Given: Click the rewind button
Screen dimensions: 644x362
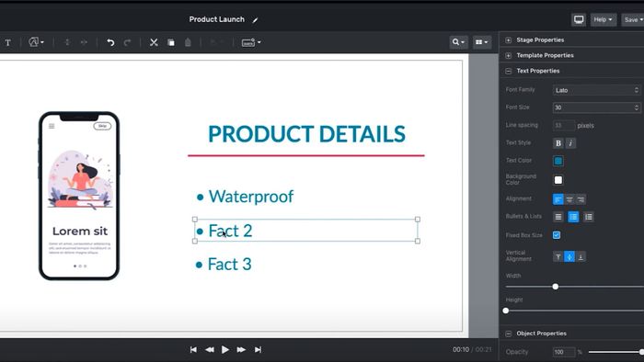Looking at the screenshot, I should 210,350.
